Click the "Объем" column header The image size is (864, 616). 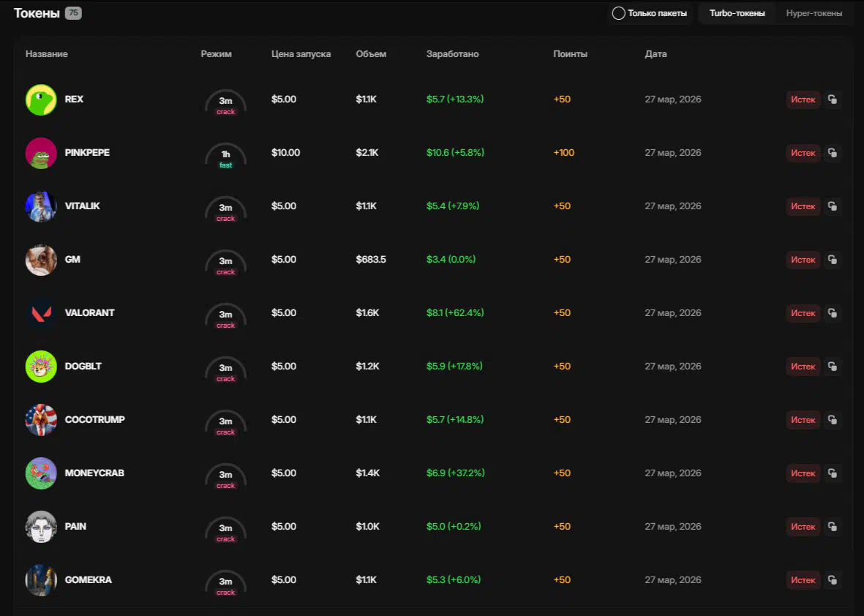[371, 54]
